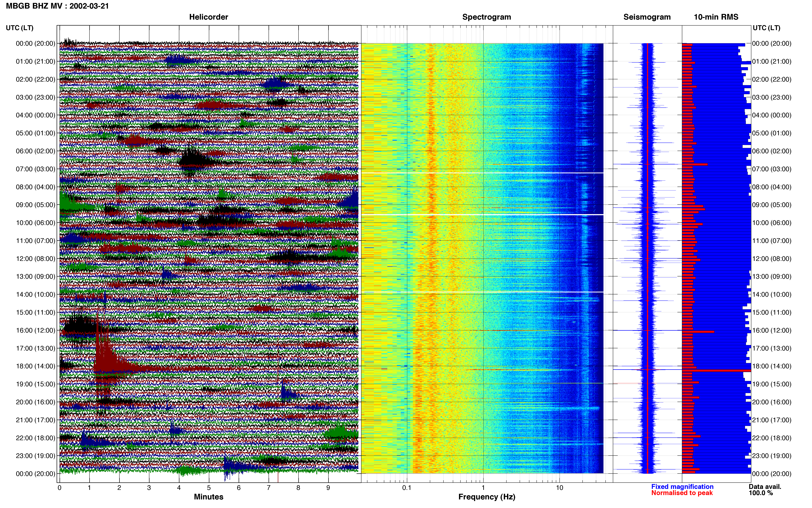Click the 08:00 (04:00) label on Helicorder axis
The image size is (812, 508).
pyautogui.click(x=36, y=187)
